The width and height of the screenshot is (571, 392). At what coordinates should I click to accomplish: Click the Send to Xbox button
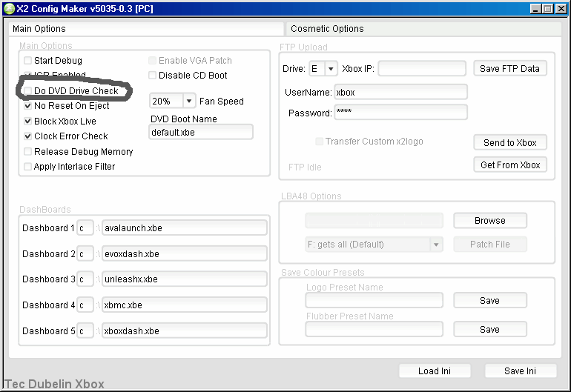click(509, 142)
